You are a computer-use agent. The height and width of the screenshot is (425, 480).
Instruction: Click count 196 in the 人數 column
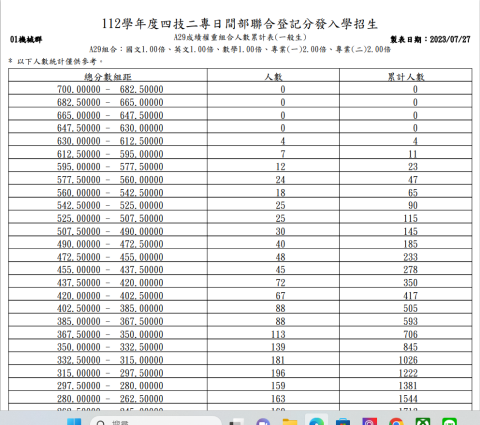(278, 373)
